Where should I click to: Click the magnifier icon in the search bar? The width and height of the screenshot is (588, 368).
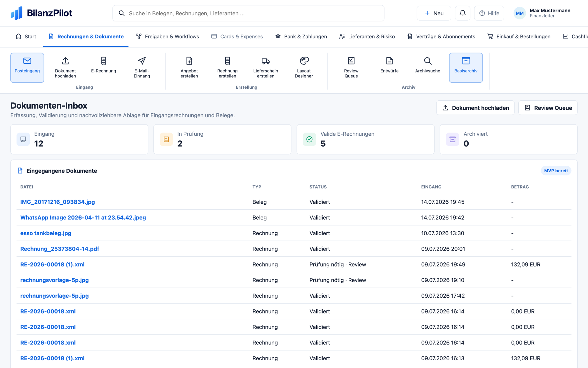pos(122,13)
